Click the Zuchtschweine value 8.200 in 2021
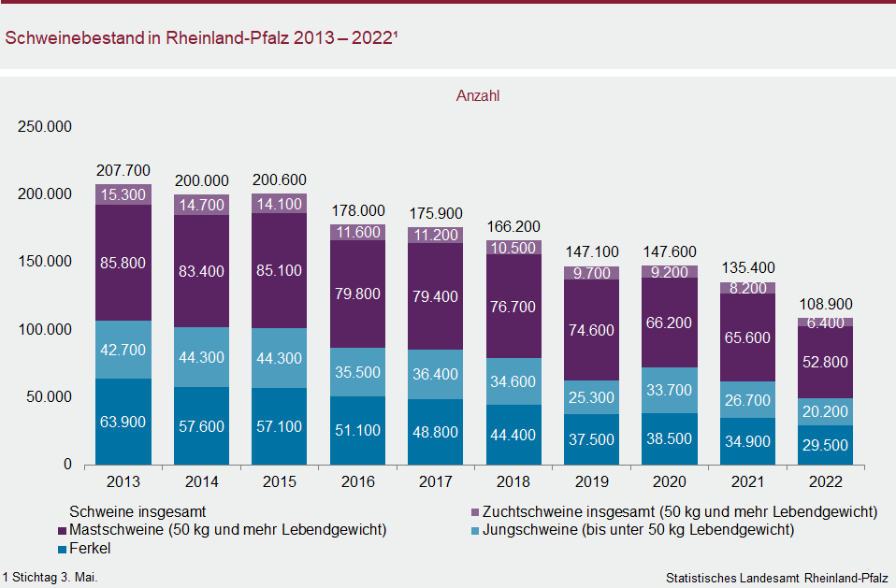This screenshot has width=896, height=588. [x=748, y=288]
